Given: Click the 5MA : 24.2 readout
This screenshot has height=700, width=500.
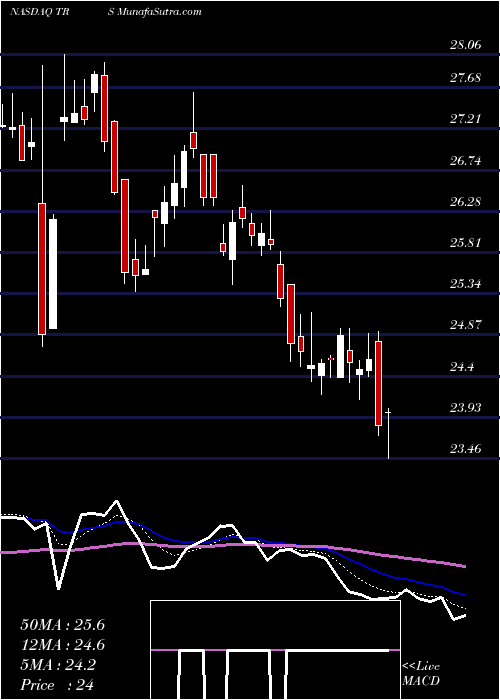Looking at the screenshot, I should click(x=58, y=665).
